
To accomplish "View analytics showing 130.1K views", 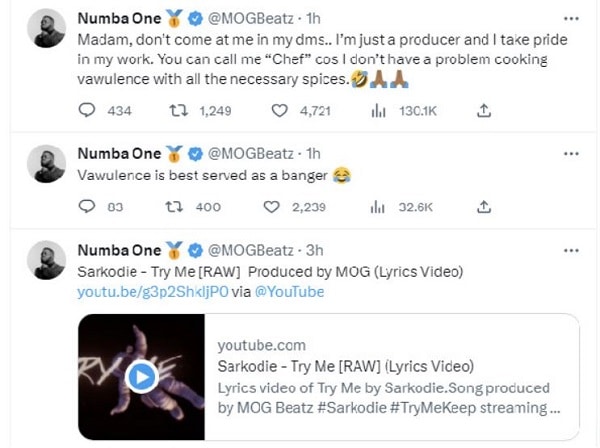I will tap(379, 111).
